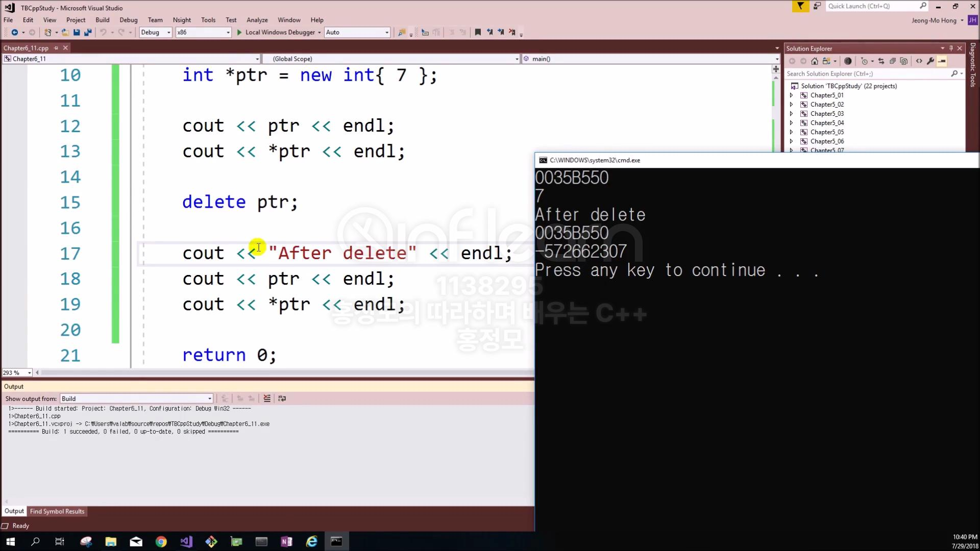Expand the Chapter5_03 project node
The image size is (980, 551).
pyautogui.click(x=792, y=114)
